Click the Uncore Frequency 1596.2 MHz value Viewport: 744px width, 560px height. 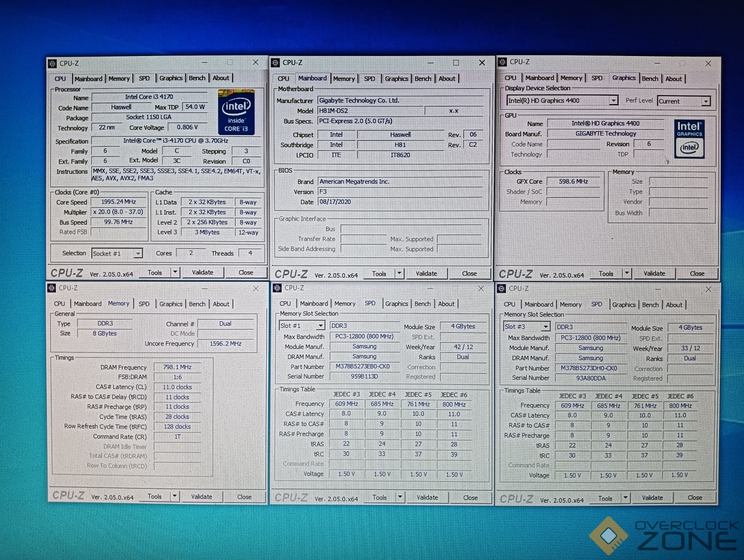click(x=226, y=343)
